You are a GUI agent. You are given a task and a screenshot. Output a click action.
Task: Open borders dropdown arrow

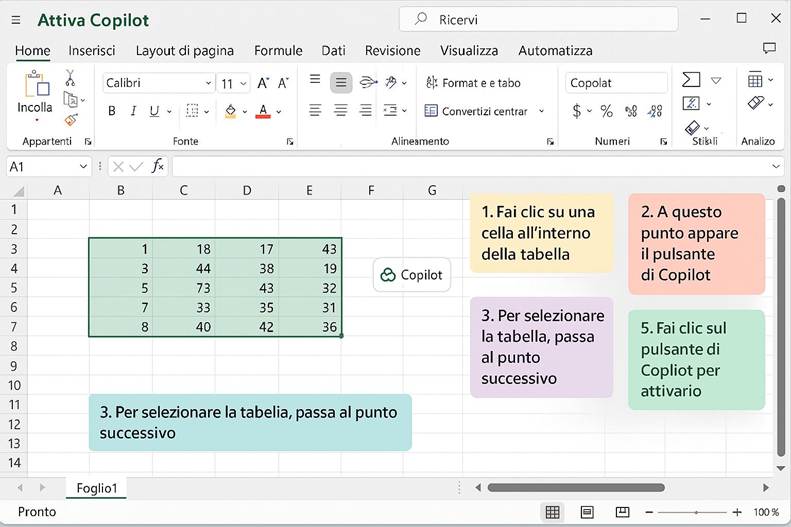tap(206, 111)
